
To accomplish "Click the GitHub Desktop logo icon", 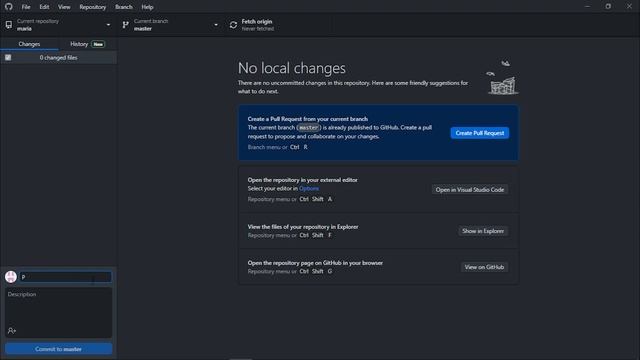I will click(x=9, y=7).
